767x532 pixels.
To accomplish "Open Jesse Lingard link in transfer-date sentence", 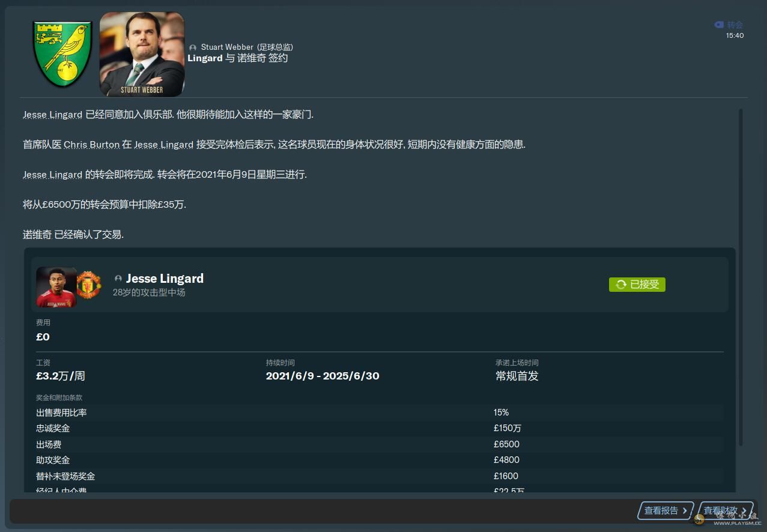I will coord(52,175).
